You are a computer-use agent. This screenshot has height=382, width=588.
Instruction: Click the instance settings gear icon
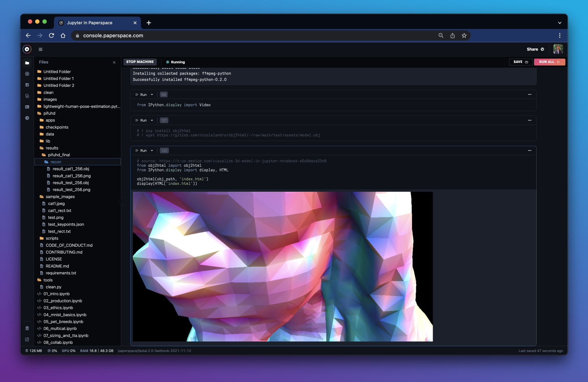tap(27, 74)
